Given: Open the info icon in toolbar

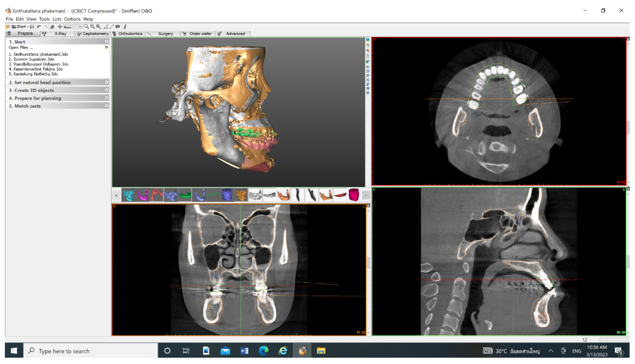Looking at the screenshot, I should click(125, 26).
